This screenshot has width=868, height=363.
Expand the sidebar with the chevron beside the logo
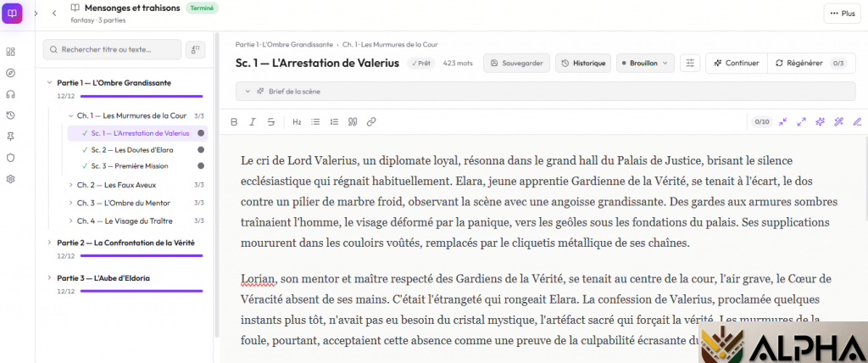tap(36, 13)
